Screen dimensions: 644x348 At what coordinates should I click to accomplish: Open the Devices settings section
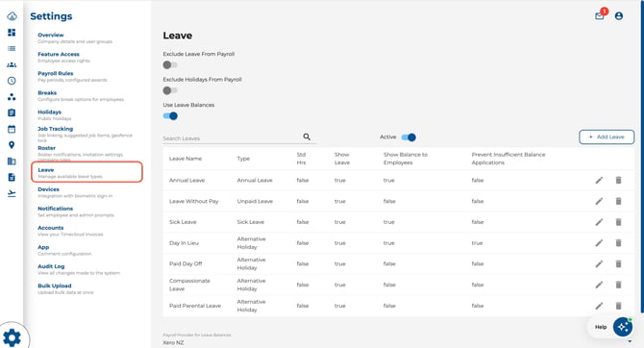(x=75, y=192)
